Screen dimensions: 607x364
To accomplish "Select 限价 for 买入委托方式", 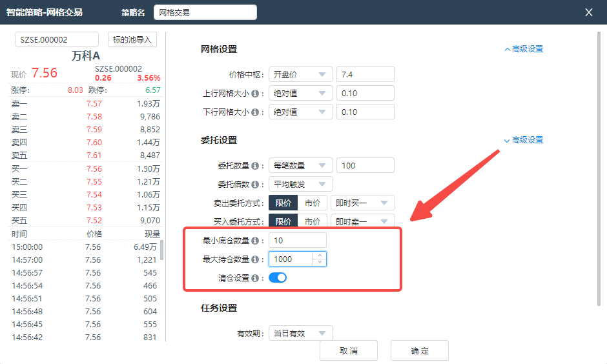I will (x=283, y=221).
